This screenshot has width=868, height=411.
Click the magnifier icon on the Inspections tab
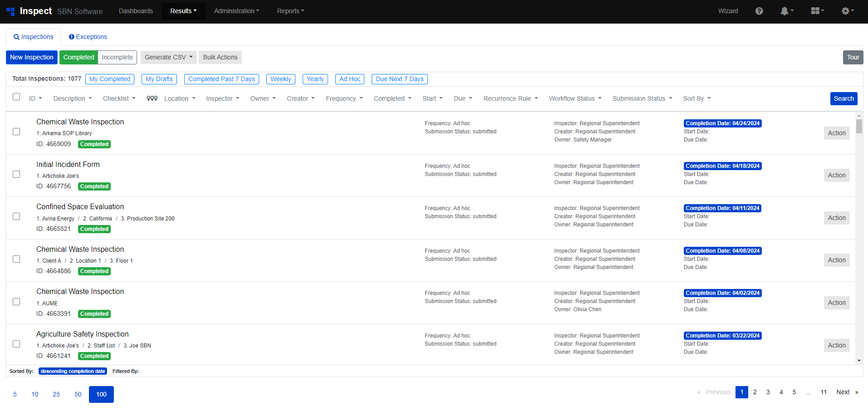tap(17, 37)
